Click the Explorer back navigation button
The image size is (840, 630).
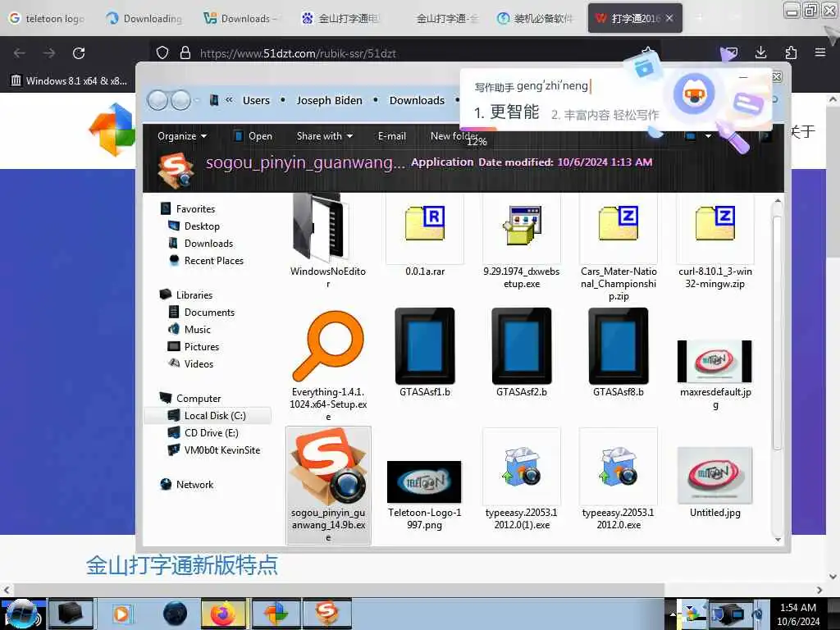(x=157, y=100)
